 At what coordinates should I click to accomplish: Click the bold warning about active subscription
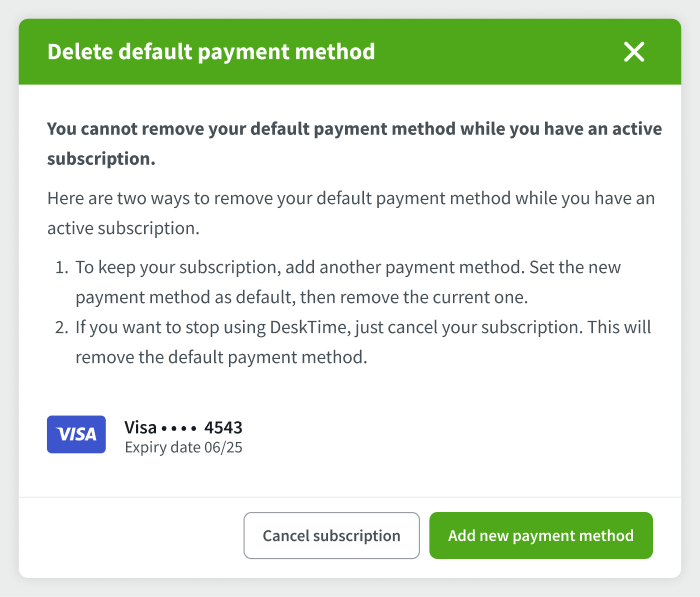(x=354, y=144)
